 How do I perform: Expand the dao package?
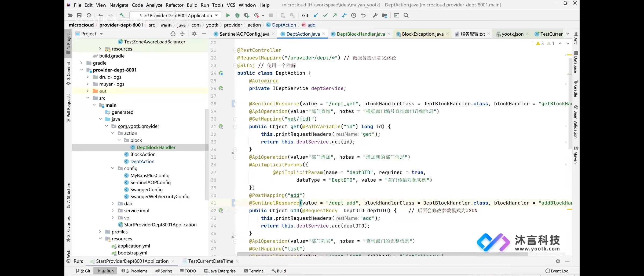(x=113, y=204)
